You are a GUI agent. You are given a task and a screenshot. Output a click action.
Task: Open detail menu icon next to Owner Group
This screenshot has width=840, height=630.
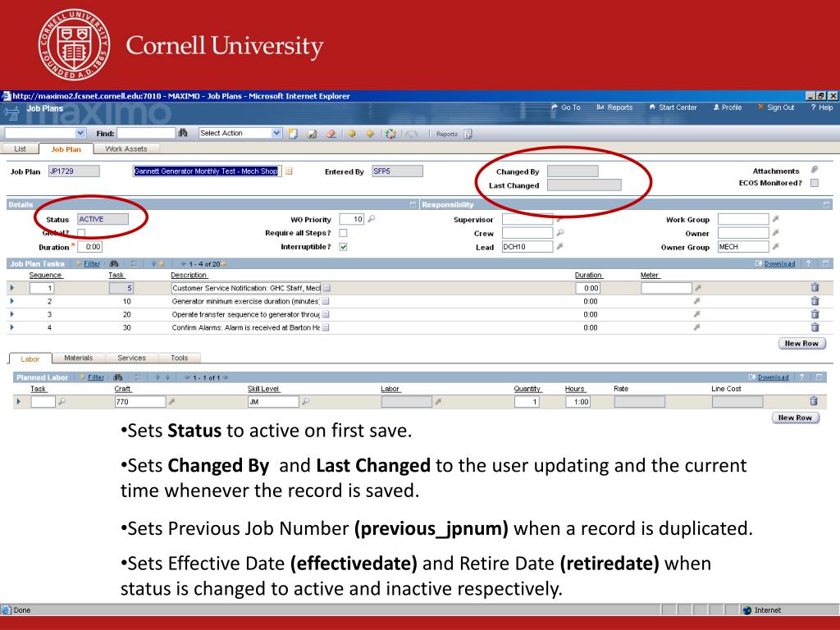(776, 246)
